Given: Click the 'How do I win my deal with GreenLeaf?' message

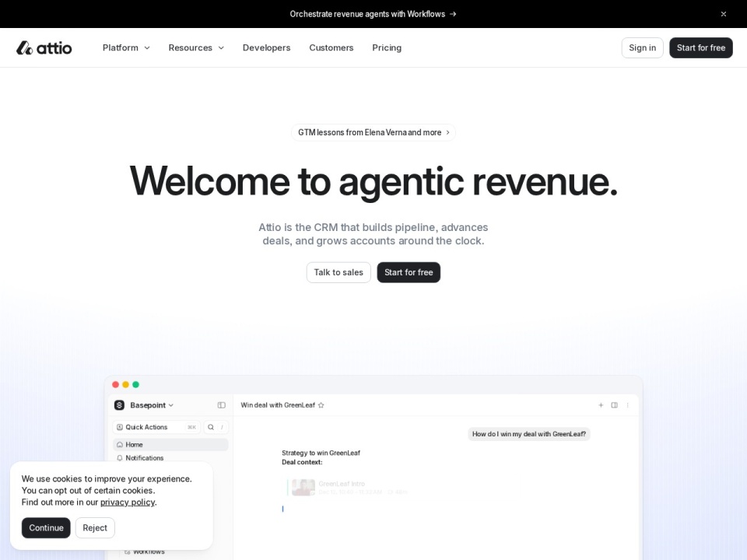Looking at the screenshot, I should (x=529, y=434).
